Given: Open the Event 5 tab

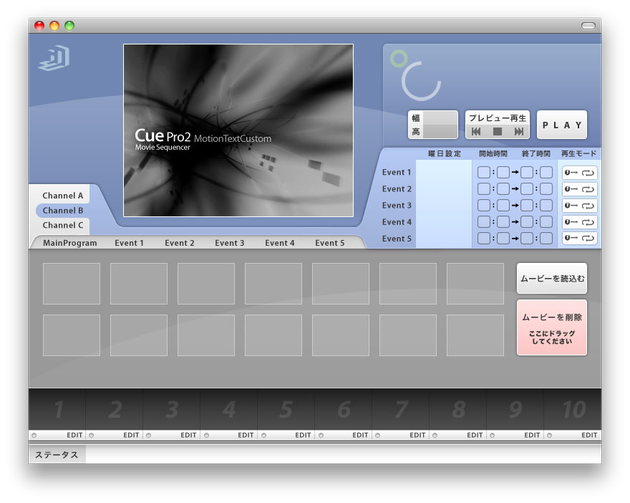Looking at the screenshot, I should coord(329,243).
